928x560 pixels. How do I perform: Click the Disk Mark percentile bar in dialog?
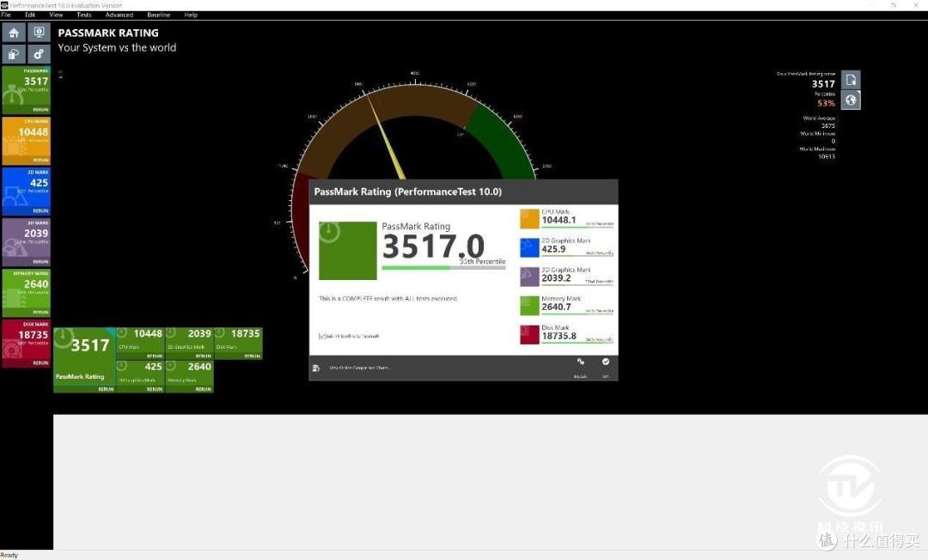[577, 344]
